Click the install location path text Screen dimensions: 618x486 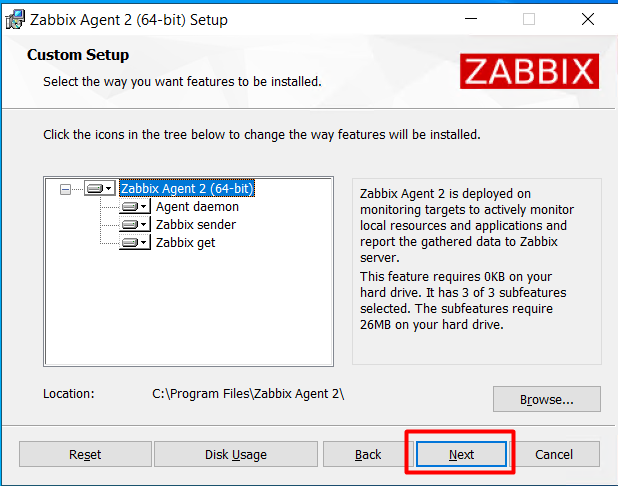[248, 394]
